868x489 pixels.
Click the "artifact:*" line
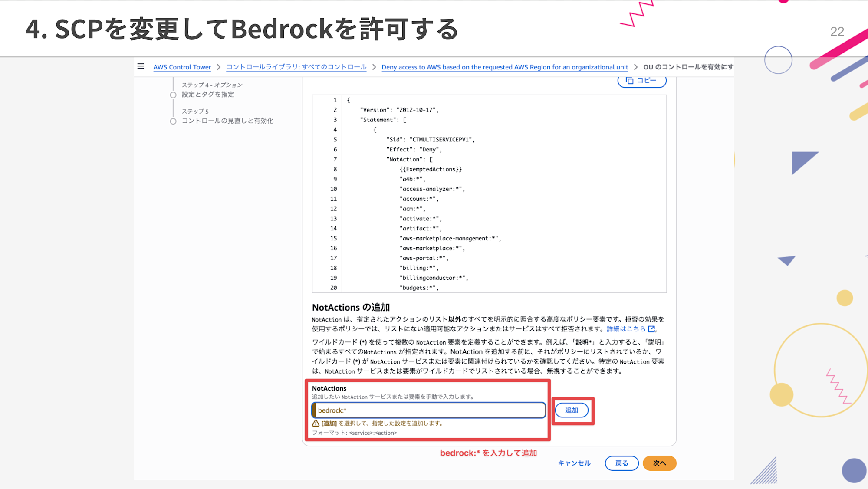[421, 228]
